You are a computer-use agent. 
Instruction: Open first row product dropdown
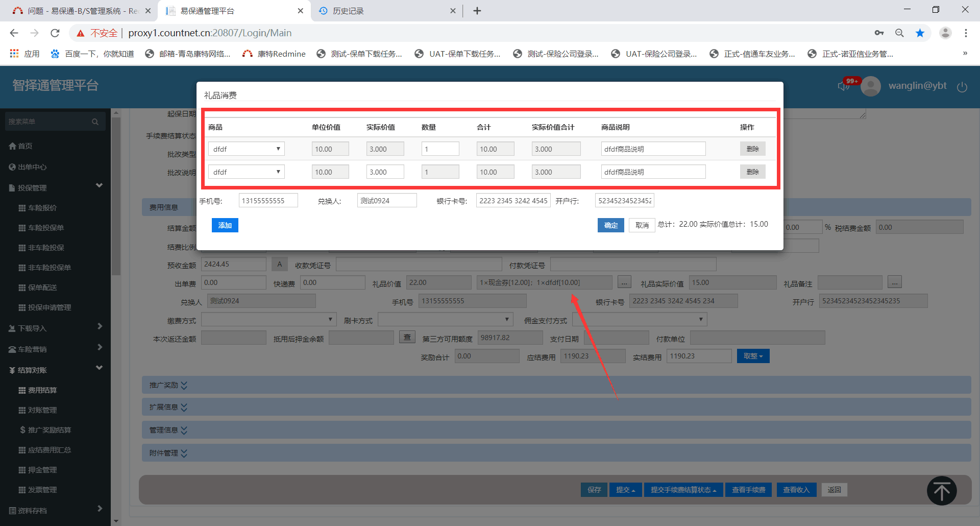pos(247,149)
